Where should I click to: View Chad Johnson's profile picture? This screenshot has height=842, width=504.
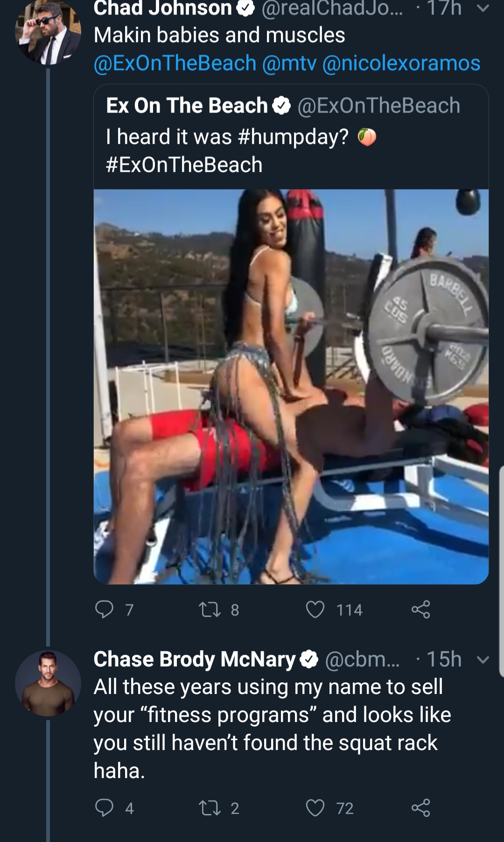49,31
